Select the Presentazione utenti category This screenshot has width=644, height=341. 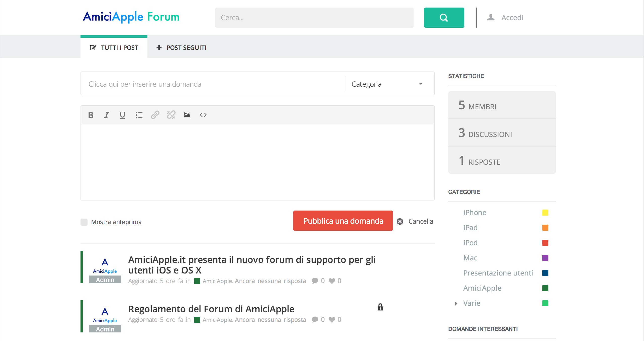click(x=498, y=273)
